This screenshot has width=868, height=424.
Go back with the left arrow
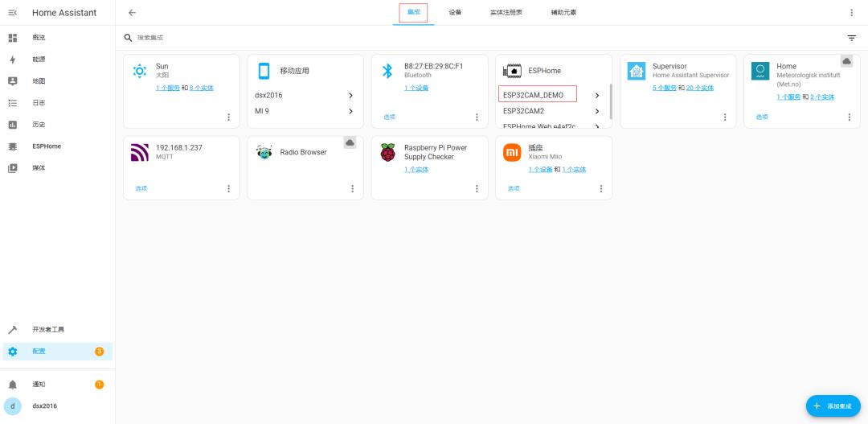point(132,13)
